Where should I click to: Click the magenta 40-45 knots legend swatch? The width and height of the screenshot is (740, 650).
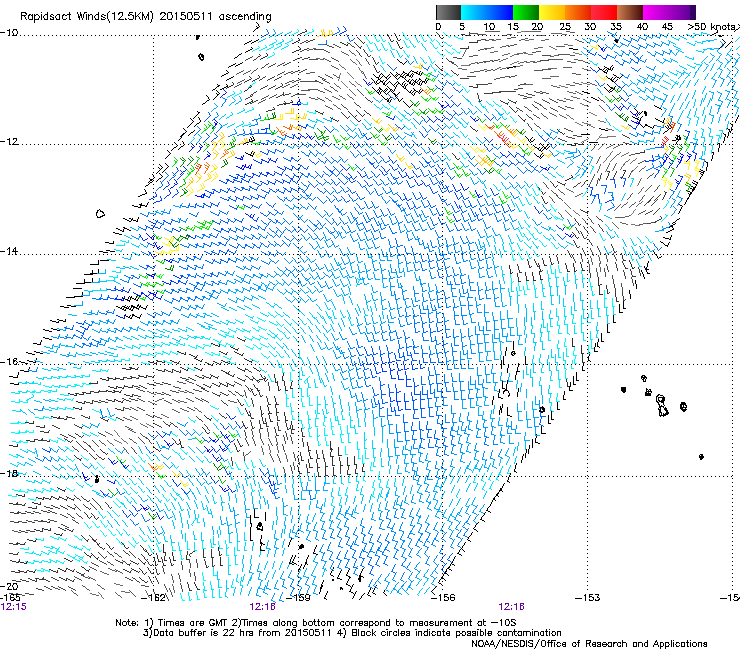coord(656,12)
